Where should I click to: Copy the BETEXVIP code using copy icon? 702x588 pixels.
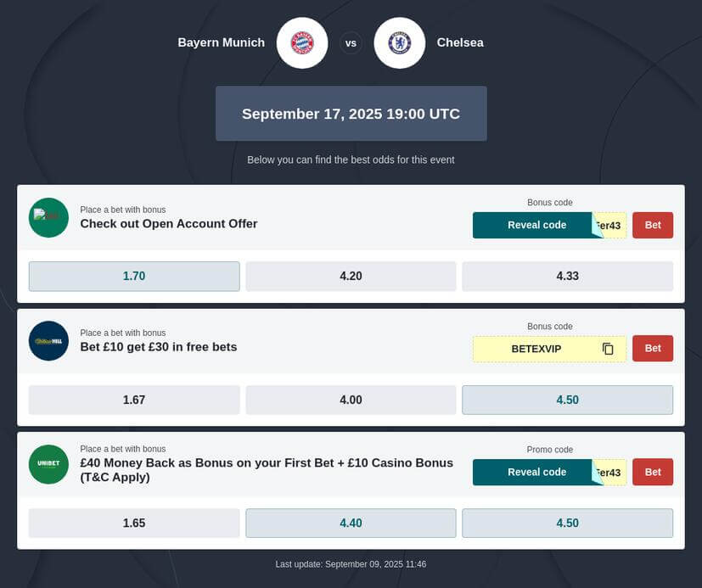[x=608, y=349]
